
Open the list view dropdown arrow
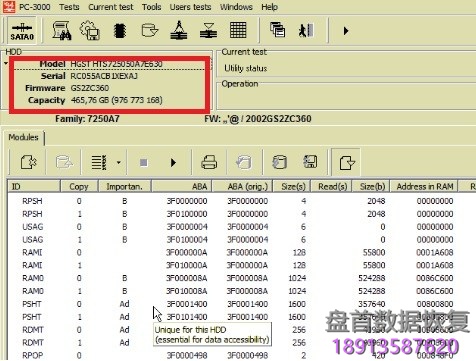tap(119, 163)
